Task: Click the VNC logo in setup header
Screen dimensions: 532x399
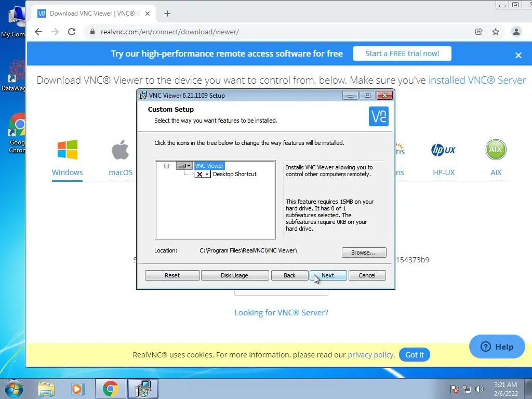Action: pos(379,116)
